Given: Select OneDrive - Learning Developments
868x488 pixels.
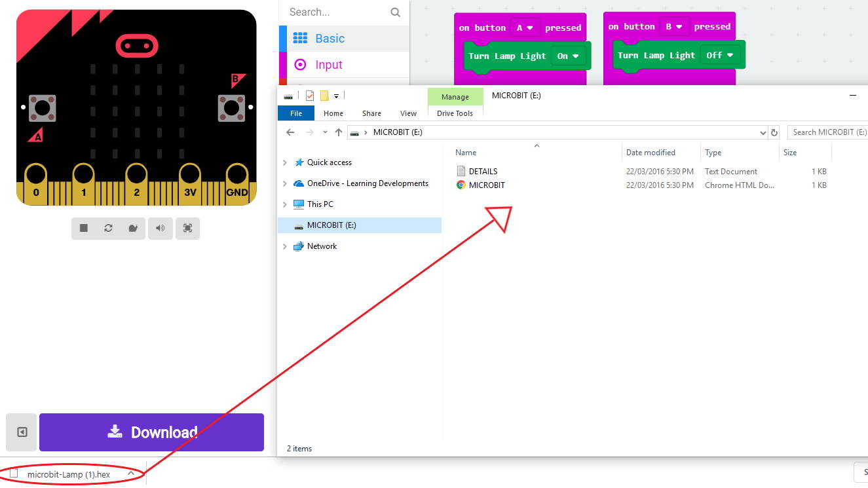Looking at the screenshot, I should tap(367, 183).
